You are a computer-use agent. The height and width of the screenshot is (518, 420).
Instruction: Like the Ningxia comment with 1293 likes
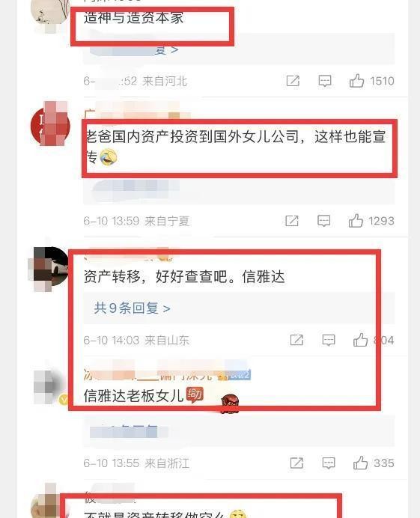[356, 221]
